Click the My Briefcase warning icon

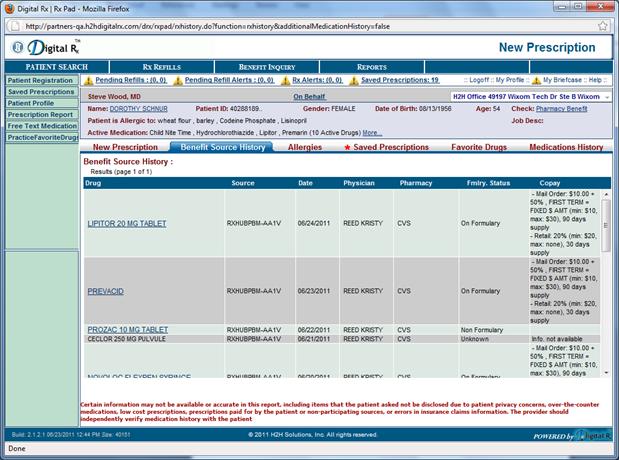(535, 80)
